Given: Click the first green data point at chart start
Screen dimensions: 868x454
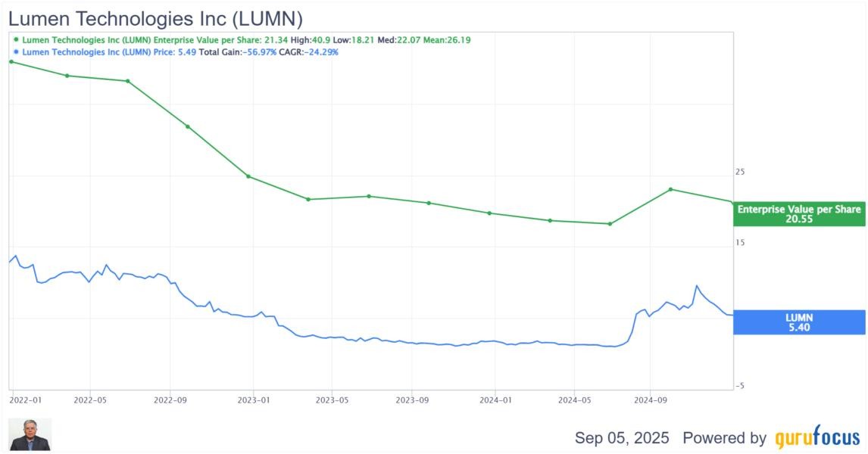Looking at the screenshot, I should click(11, 61).
